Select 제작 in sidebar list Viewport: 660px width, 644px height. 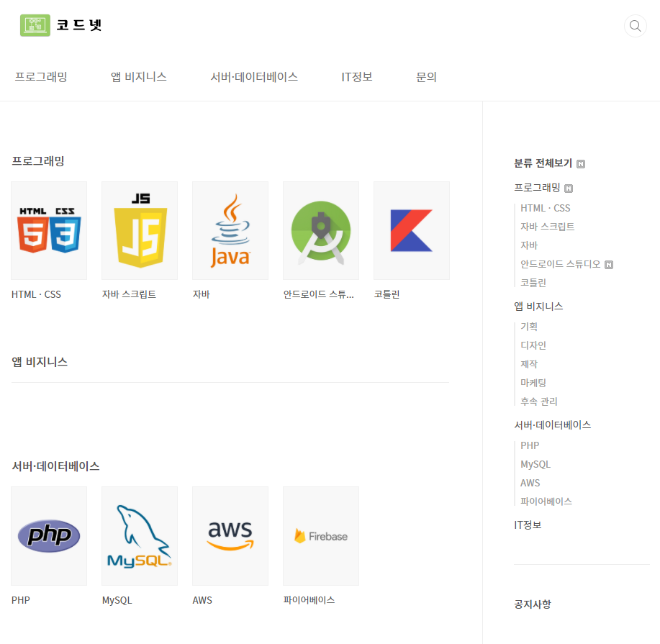click(529, 364)
